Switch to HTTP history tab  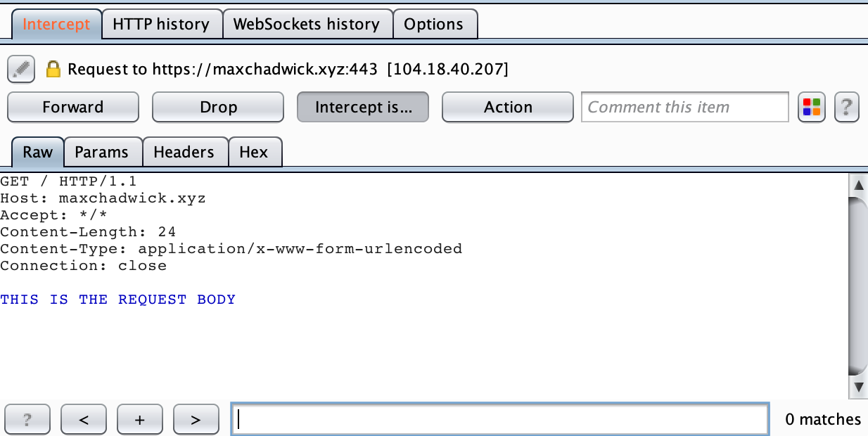[x=161, y=24]
